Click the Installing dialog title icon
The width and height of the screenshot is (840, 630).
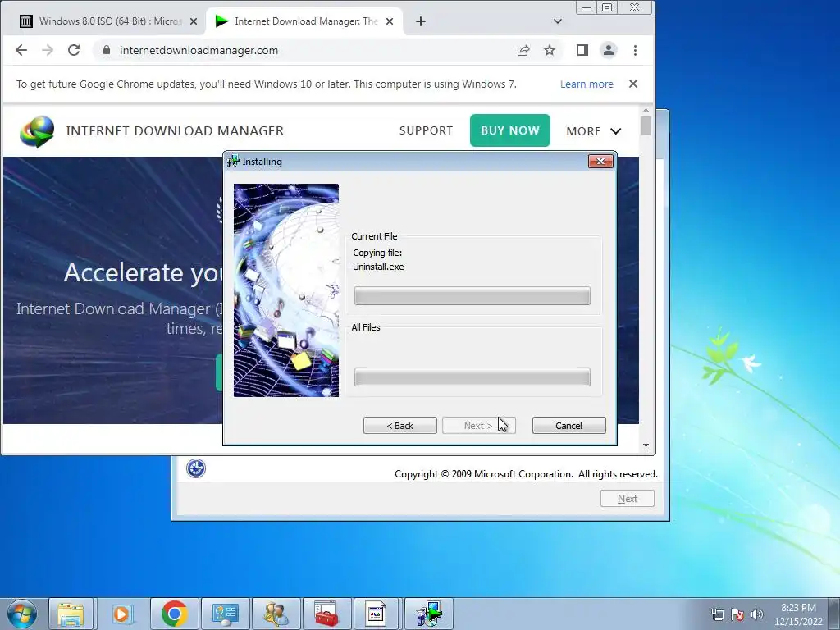pos(233,162)
